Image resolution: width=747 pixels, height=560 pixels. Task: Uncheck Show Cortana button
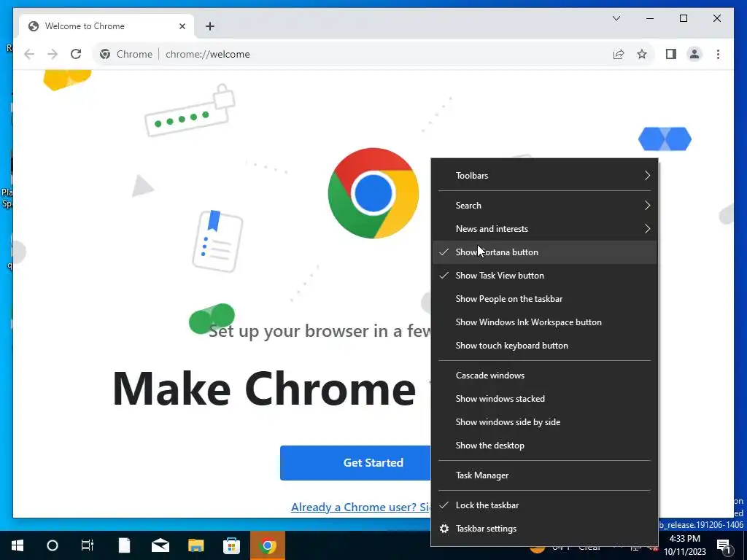point(544,252)
